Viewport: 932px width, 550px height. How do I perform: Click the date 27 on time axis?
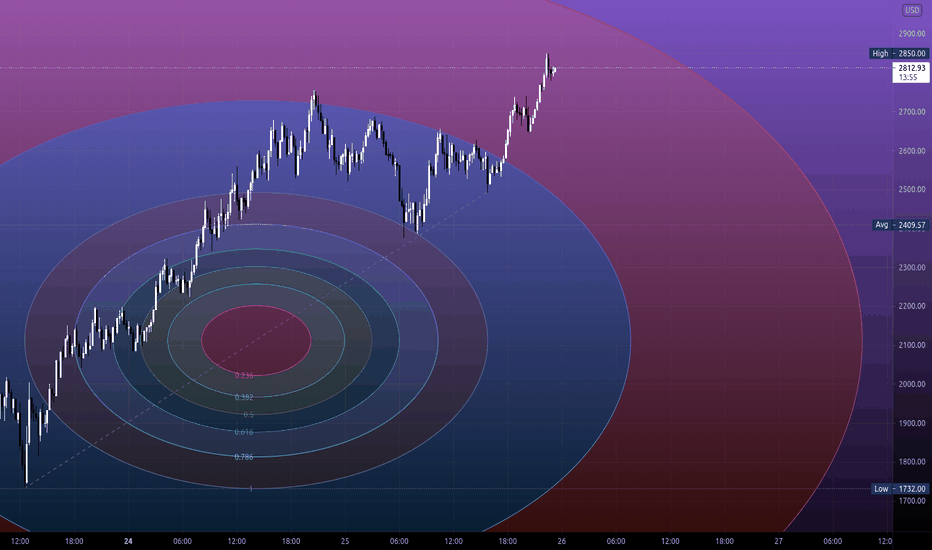coord(779,541)
